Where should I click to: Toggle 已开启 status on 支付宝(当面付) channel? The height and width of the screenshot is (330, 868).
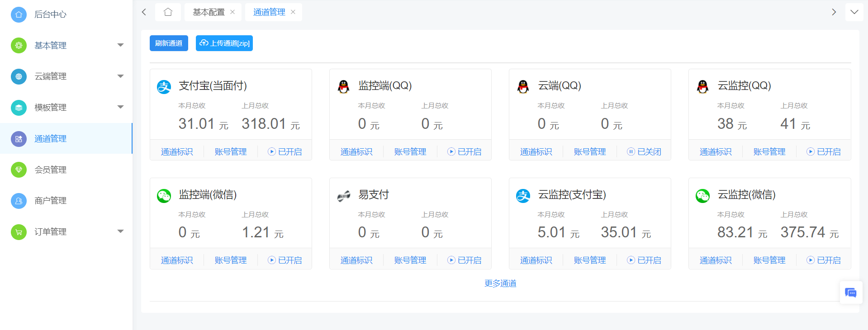[x=285, y=152]
